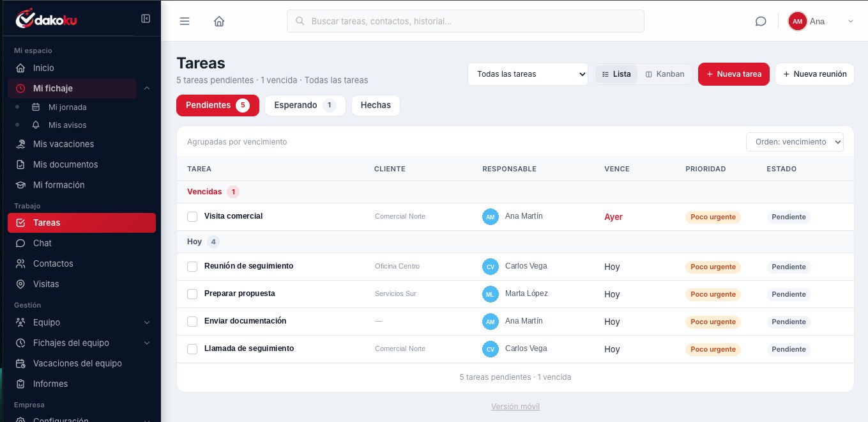The width and height of the screenshot is (868, 422).
Task: Click the PRIORIDAD column header
Action: click(706, 169)
